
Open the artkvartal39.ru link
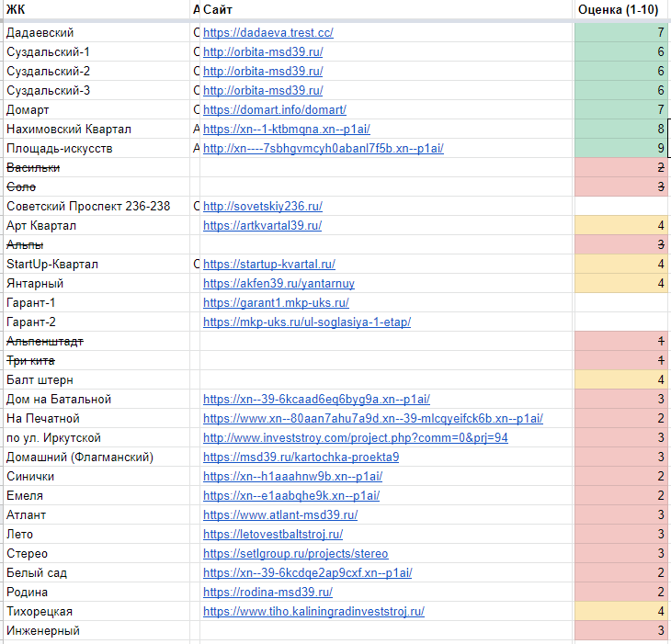(262, 225)
